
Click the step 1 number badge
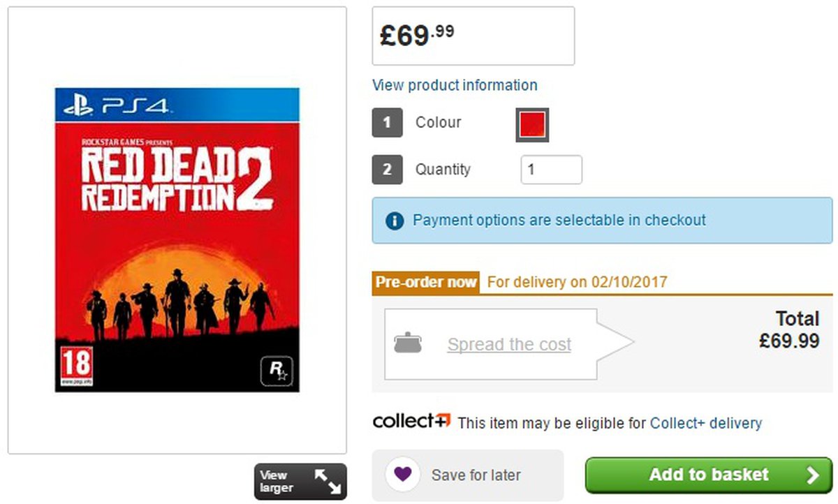pyautogui.click(x=387, y=123)
